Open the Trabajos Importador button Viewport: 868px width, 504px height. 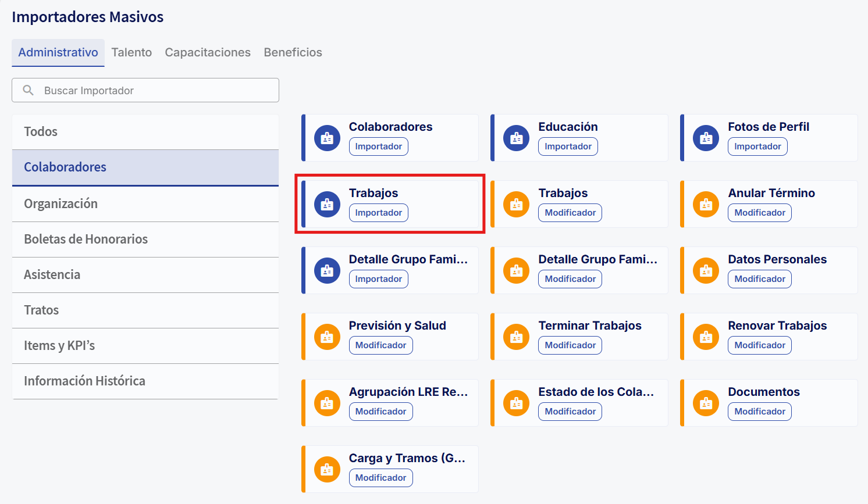[378, 212]
